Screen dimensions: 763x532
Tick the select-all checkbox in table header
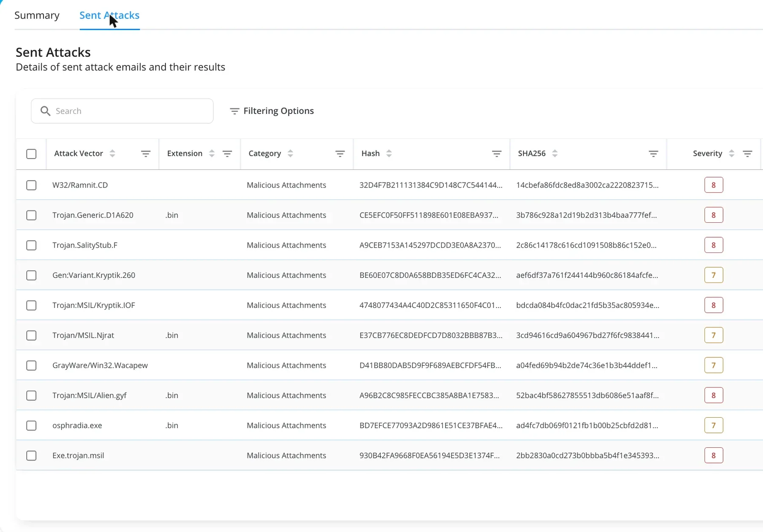click(x=31, y=154)
